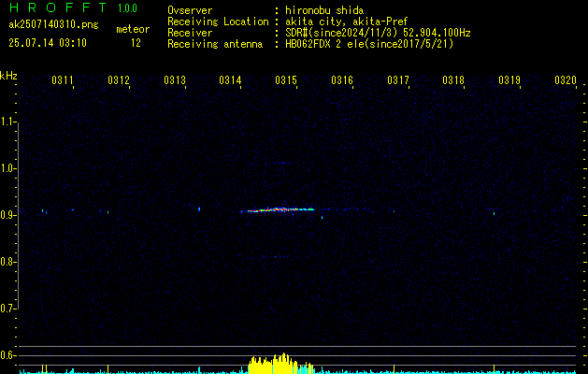Screen dimensions: 588x374
Task: Select the 1.1 frequency axis label
Action: 8,121
